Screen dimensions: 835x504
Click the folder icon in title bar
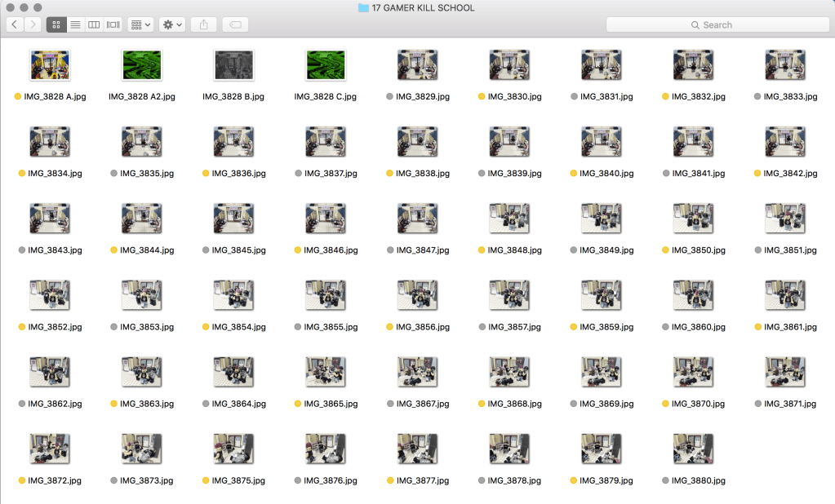pyautogui.click(x=363, y=8)
